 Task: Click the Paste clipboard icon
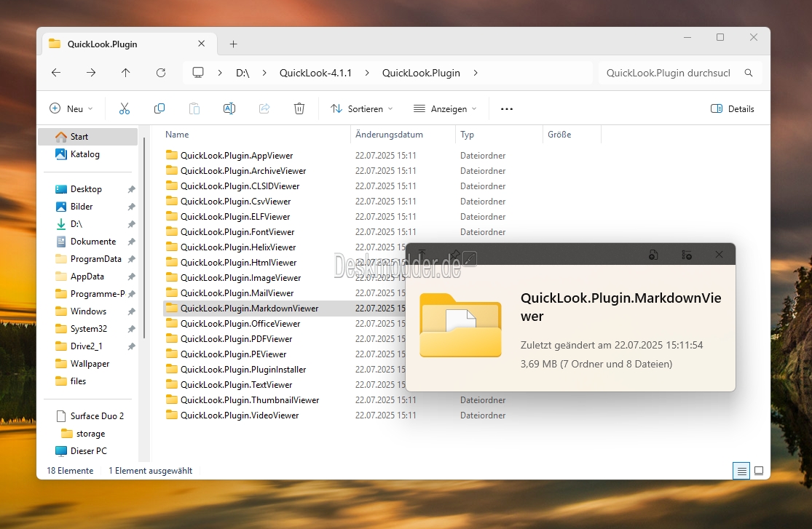tap(194, 108)
